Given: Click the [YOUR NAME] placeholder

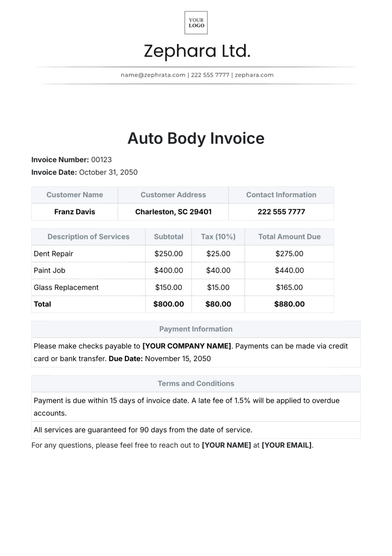Looking at the screenshot, I should [226, 445].
